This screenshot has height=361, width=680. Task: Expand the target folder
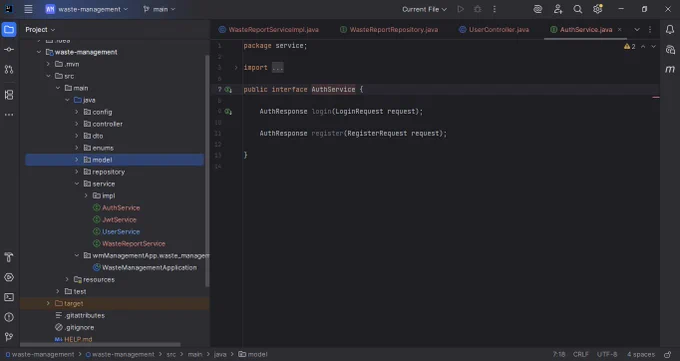(48, 303)
